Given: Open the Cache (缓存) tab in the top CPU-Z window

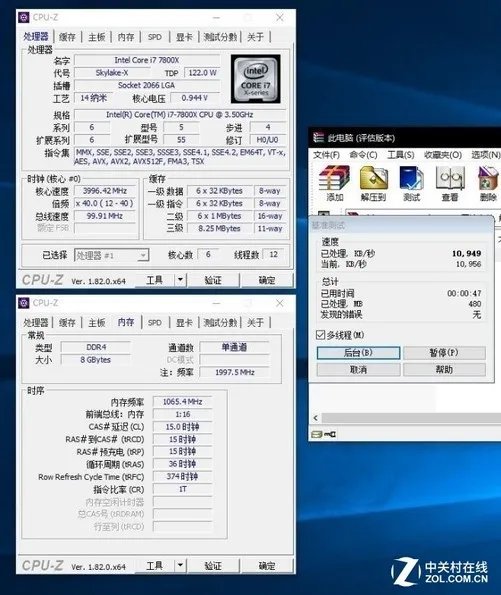Looking at the screenshot, I should [67, 37].
